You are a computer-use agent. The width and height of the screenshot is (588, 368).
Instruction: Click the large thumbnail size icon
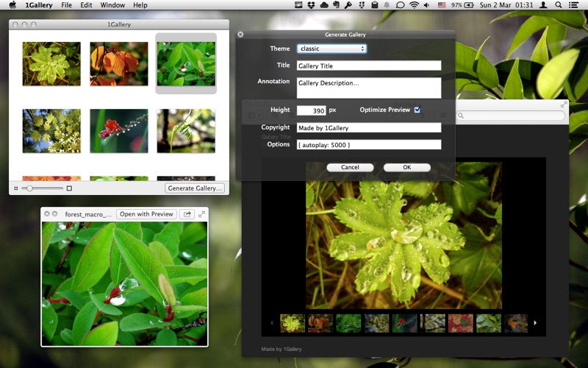(69, 188)
